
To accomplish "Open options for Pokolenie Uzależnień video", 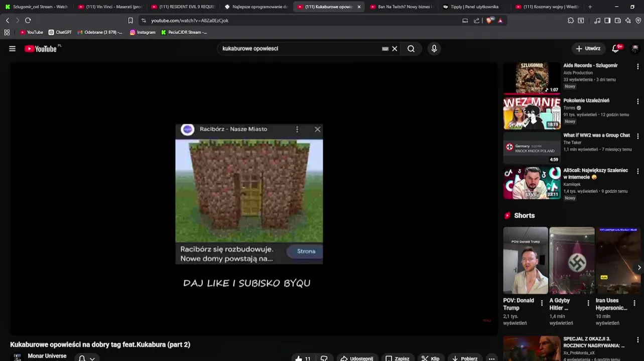I will coord(638,101).
